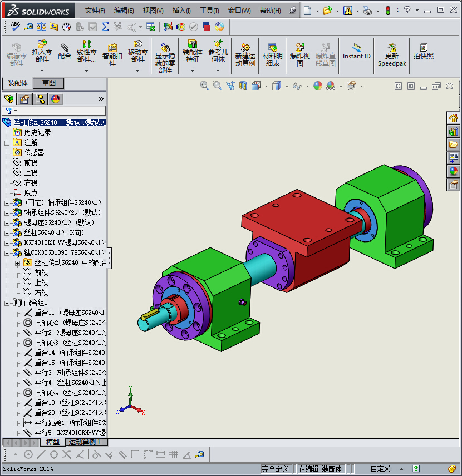Click the Apply Scene icon in view toolbar
This screenshot has width=462, height=476.
click(x=331, y=86)
